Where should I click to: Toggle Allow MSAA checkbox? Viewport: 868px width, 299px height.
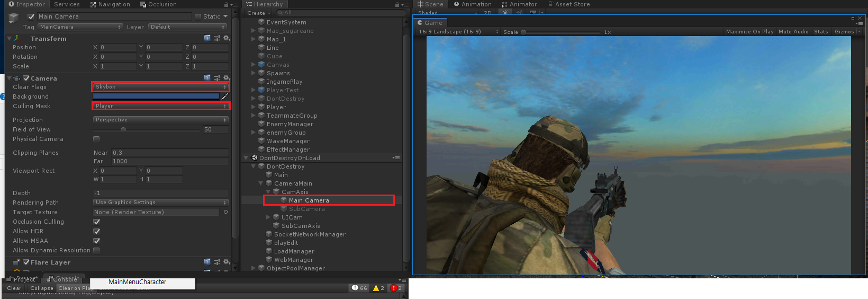pyautogui.click(x=96, y=241)
